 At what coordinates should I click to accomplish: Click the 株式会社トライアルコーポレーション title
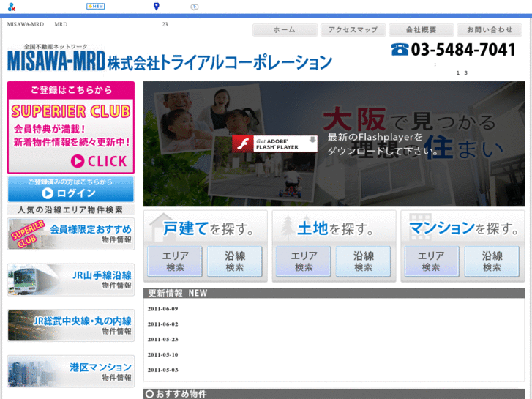[220, 62]
